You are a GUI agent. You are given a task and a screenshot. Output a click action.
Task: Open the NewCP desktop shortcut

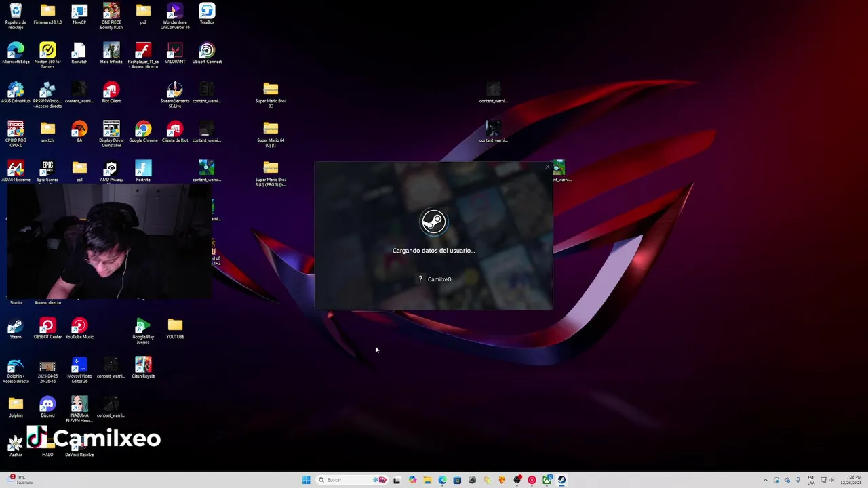79,15
